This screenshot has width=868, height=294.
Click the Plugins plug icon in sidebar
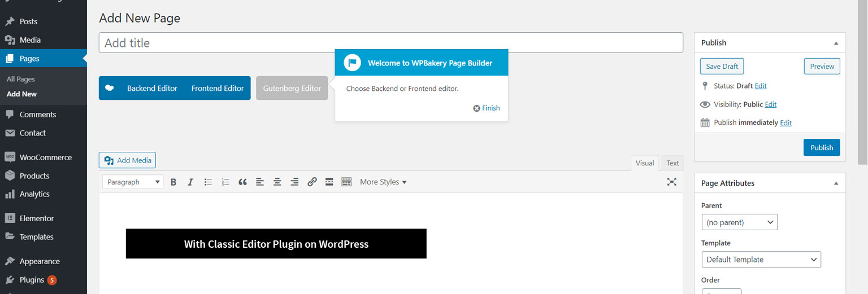[10, 280]
